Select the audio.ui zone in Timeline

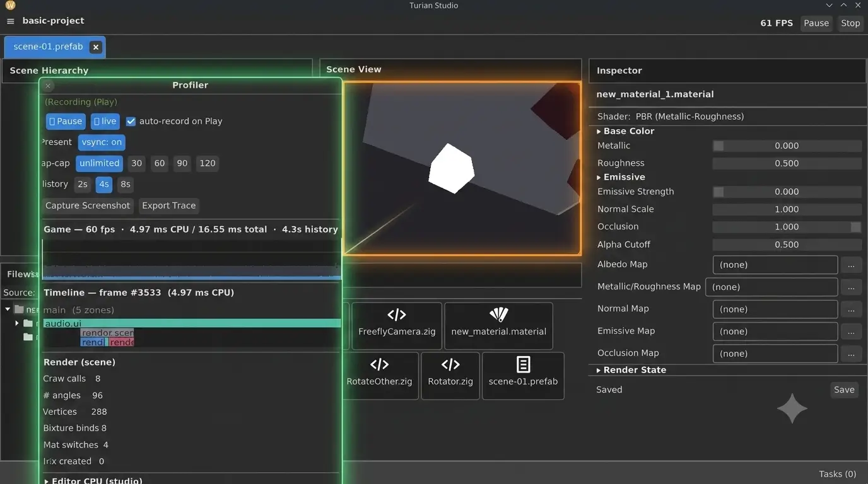(x=192, y=323)
